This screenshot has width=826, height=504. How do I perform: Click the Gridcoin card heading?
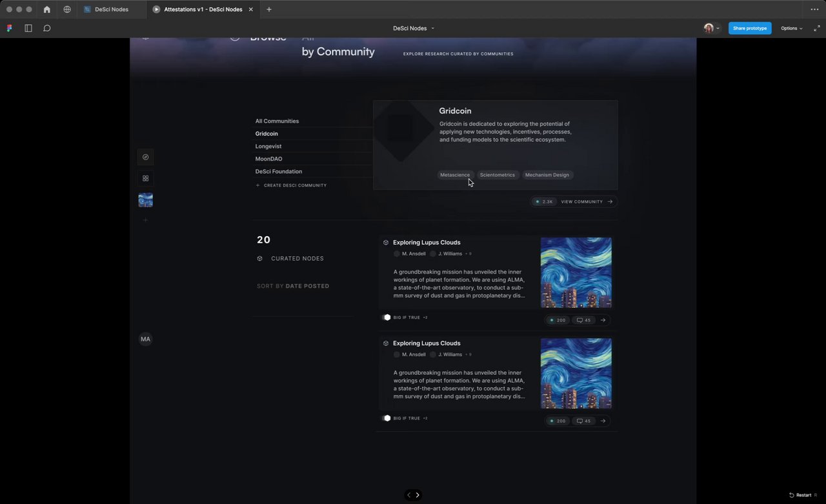pyautogui.click(x=455, y=111)
